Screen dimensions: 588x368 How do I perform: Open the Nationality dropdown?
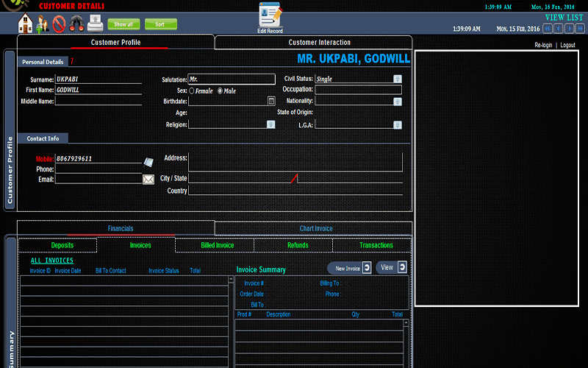[x=397, y=101]
